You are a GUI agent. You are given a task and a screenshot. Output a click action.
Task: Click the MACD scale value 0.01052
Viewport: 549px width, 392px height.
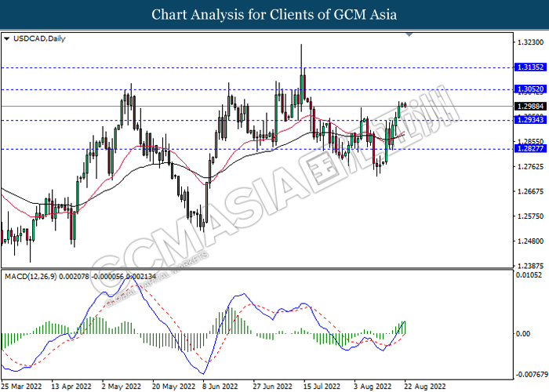click(529, 274)
